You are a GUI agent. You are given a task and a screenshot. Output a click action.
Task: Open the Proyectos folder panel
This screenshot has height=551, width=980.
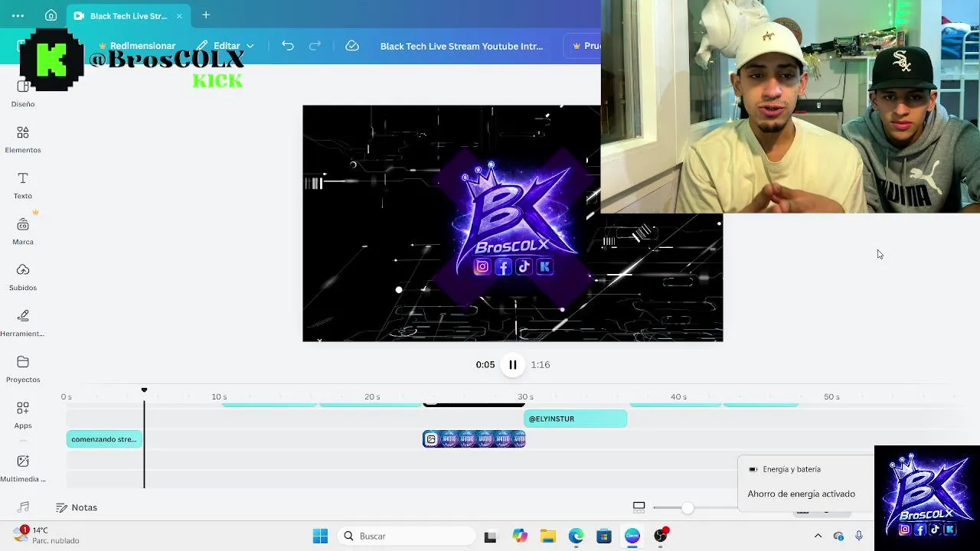pyautogui.click(x=23, y=370)
